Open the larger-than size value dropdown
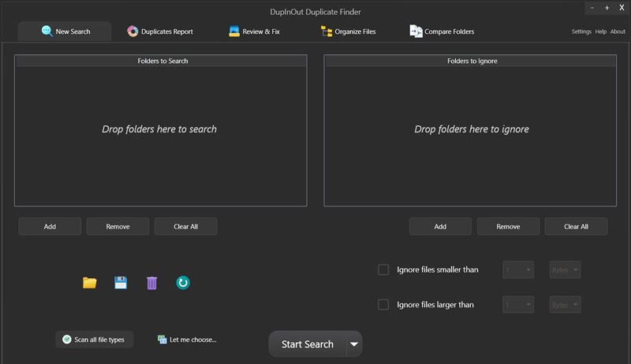 pyautogui.click(x=518, y=305)
